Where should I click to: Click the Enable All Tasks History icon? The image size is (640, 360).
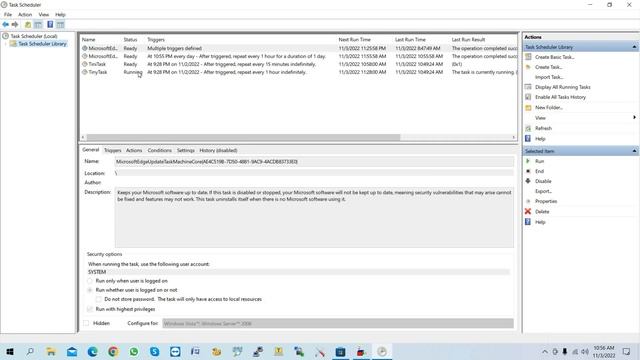tap(528, 97)
